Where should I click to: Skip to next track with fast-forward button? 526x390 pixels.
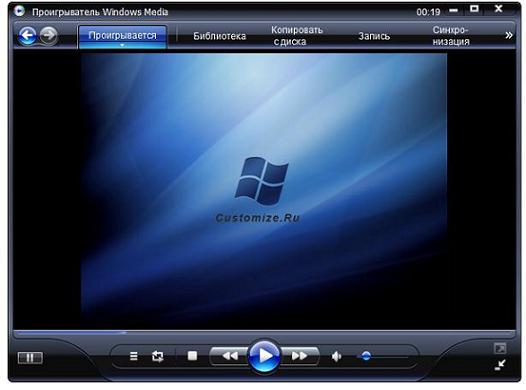(299, 356)
